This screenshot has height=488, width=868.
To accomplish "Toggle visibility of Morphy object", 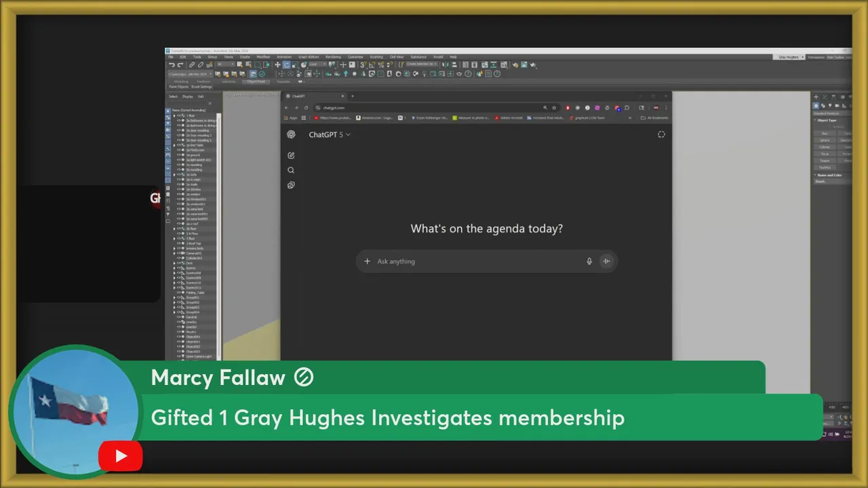I will coord(178,331).
